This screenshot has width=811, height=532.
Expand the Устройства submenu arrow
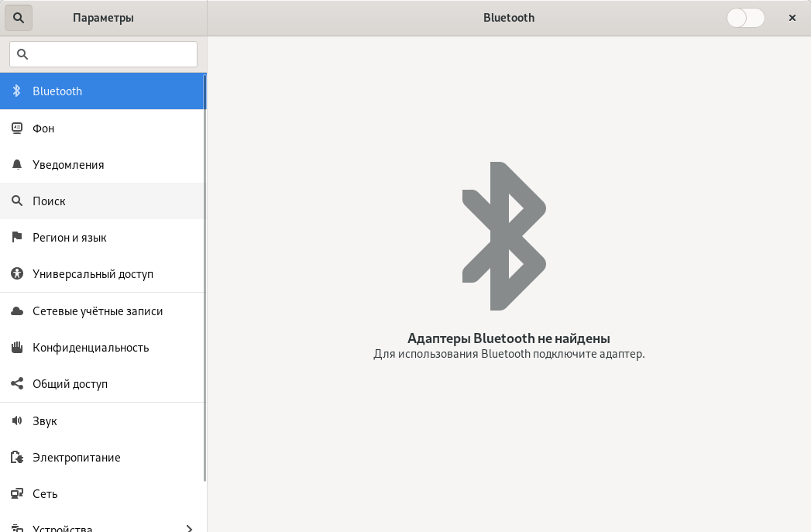[x=190, y=529]
